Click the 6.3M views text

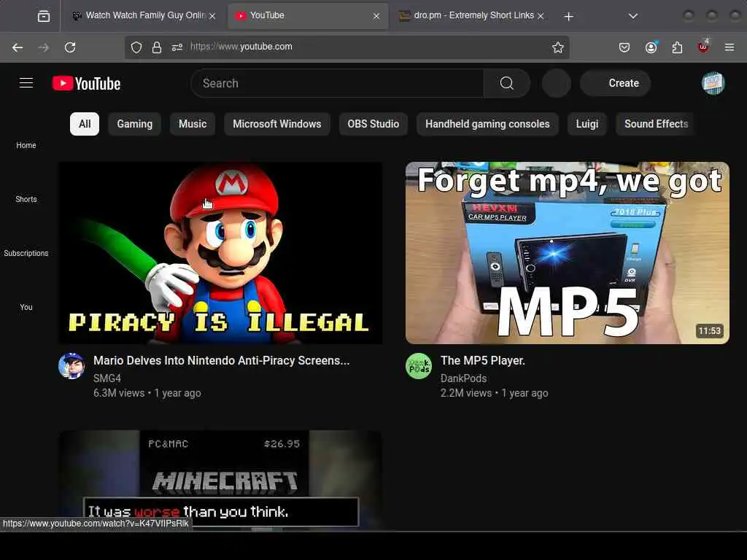click(x=119, y=393)
